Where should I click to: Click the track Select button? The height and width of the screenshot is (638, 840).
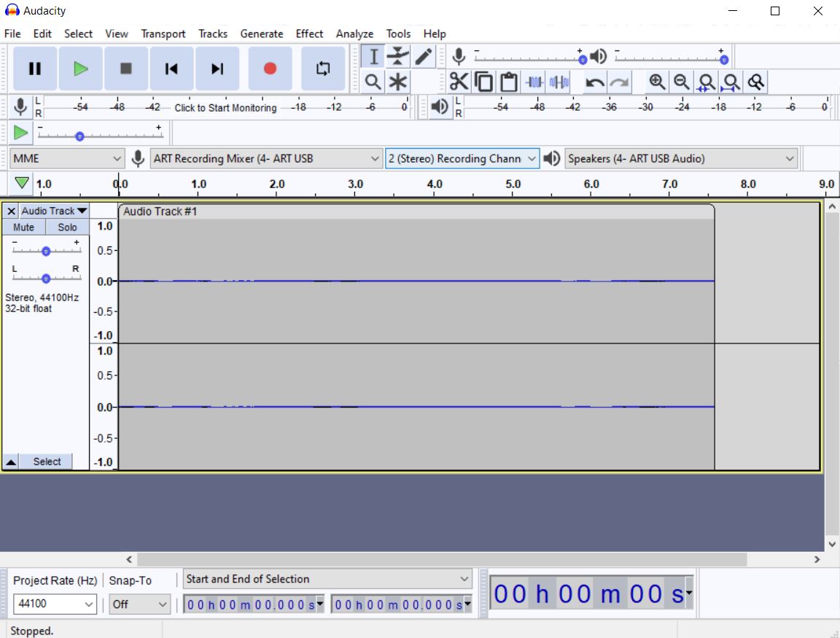pyautogui.click(x=47, y=462)
